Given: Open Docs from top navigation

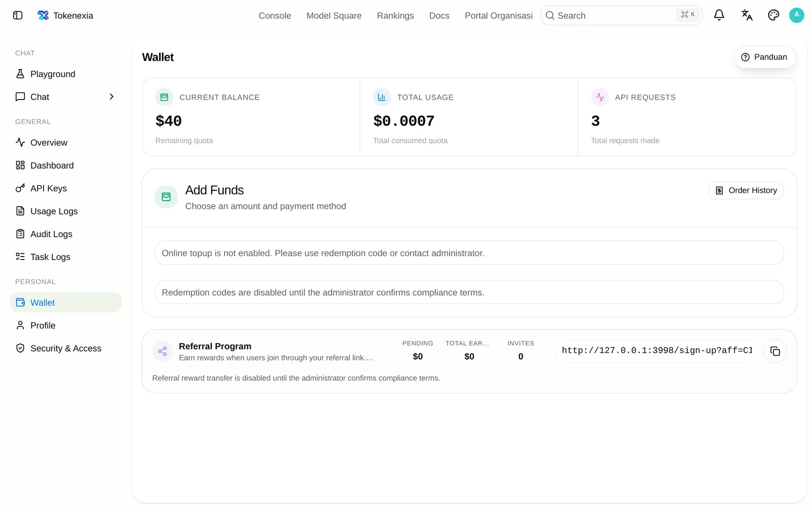Looking at the screenshot, I should 439,16.
